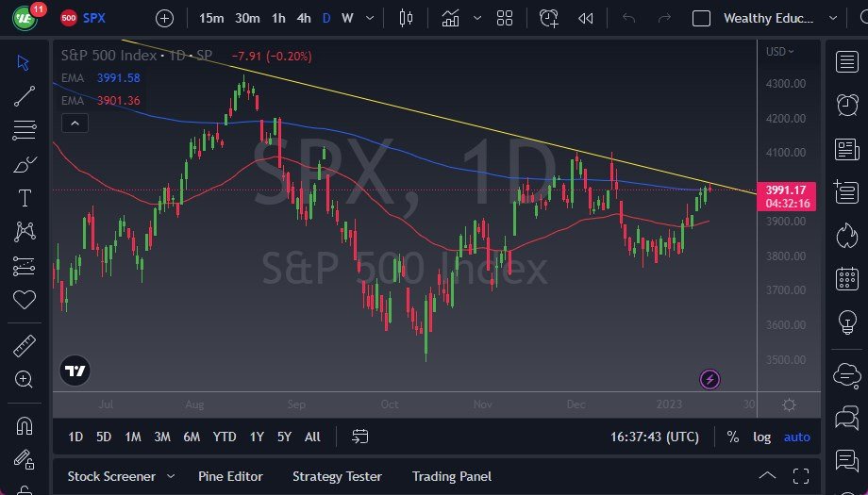Switch to 15m timeframe
Screen dimensions: 868x495
211,18
